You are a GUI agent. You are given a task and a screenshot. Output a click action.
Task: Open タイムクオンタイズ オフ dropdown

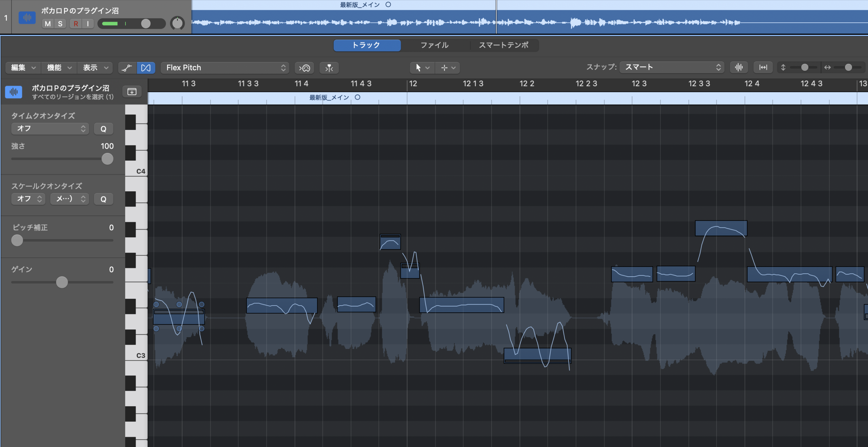click(x=50, y=129)
